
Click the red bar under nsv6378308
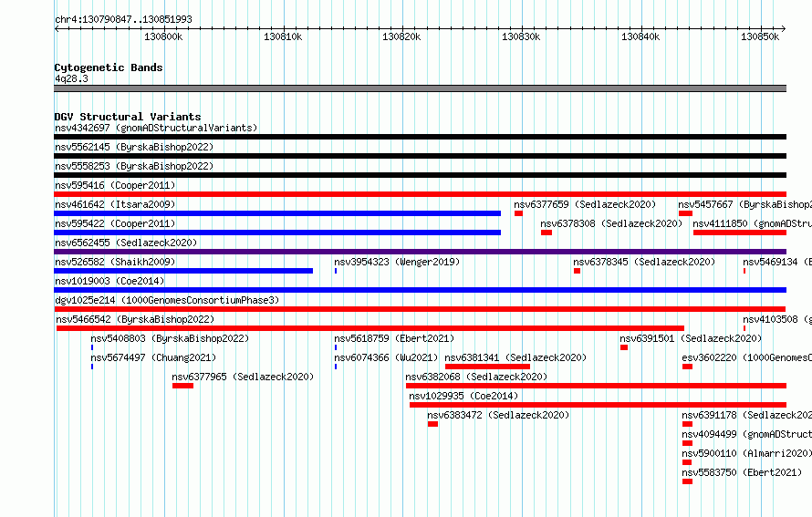pyautogui.click(x=547, y=233)
